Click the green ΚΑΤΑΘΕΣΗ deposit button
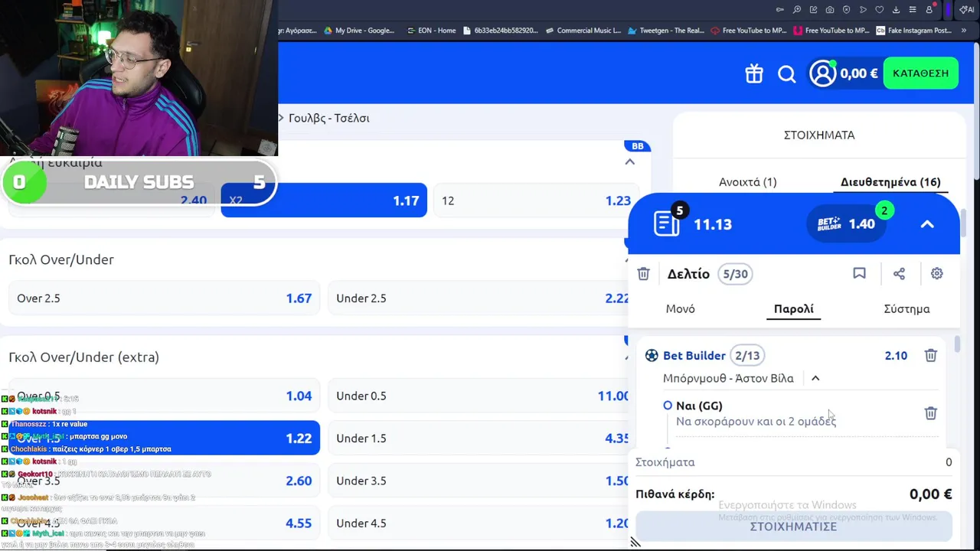This screenshot has width=980, height=551. click(920, 73)
